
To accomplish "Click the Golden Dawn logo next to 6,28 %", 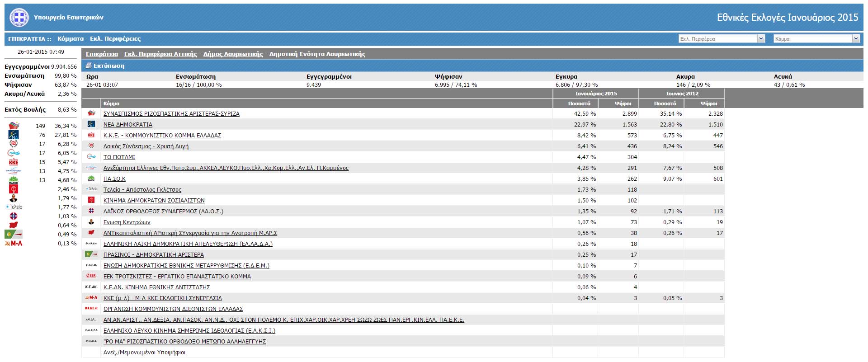I will 14,144.
